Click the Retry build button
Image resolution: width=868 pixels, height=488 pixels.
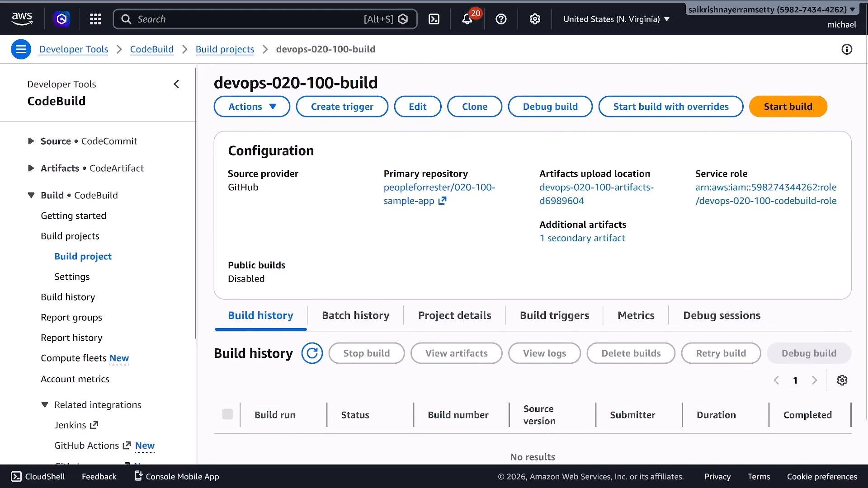pyautogui.click(x=721, y=353)
